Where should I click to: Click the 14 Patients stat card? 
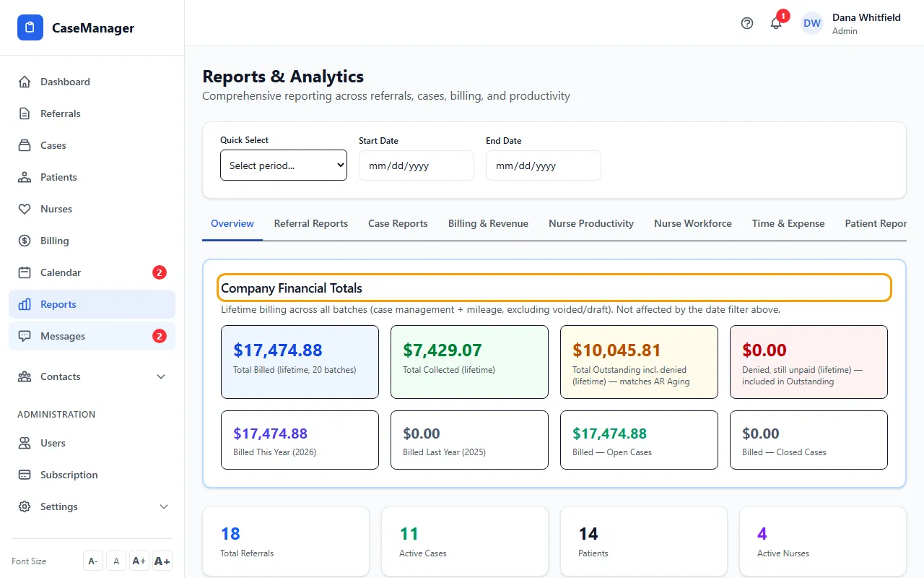pos(644,541)
